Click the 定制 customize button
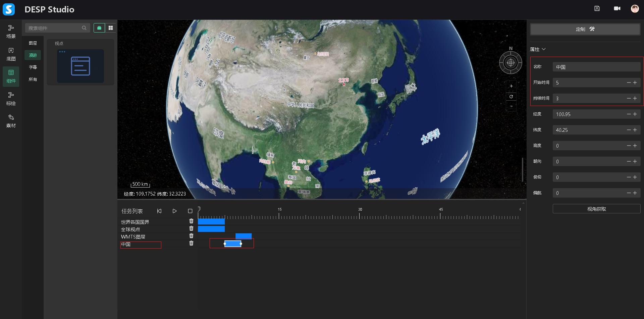 tap(585, 29)
